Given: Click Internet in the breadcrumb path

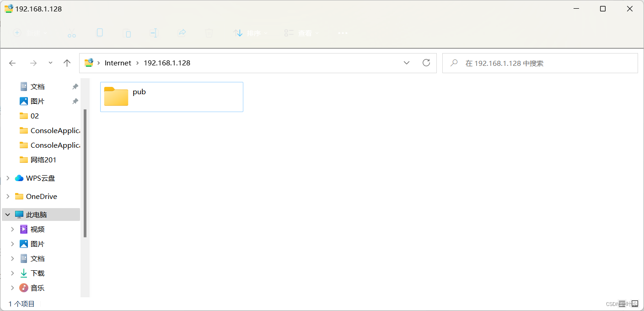Looking at the screenshot, I should point(118,63).
